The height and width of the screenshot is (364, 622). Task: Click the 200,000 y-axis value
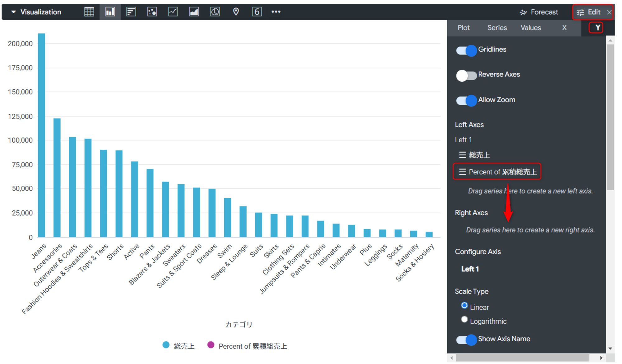coord(20,44)
